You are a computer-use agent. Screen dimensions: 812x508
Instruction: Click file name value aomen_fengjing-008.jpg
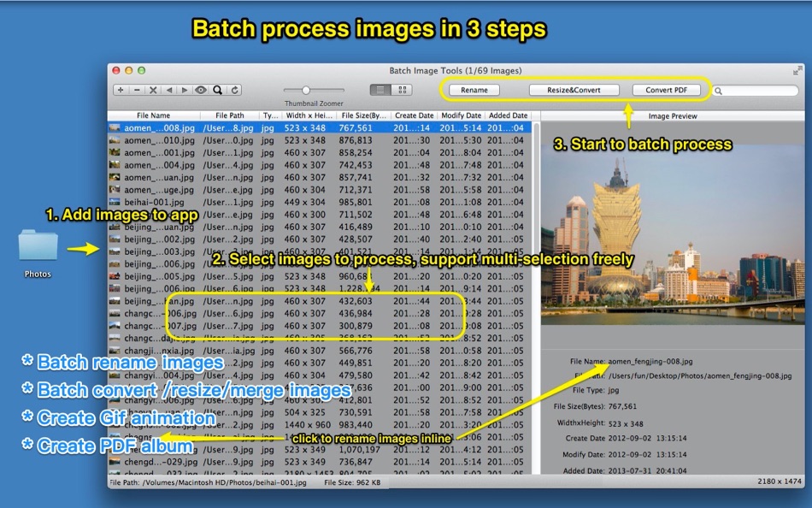coord(650,361)
